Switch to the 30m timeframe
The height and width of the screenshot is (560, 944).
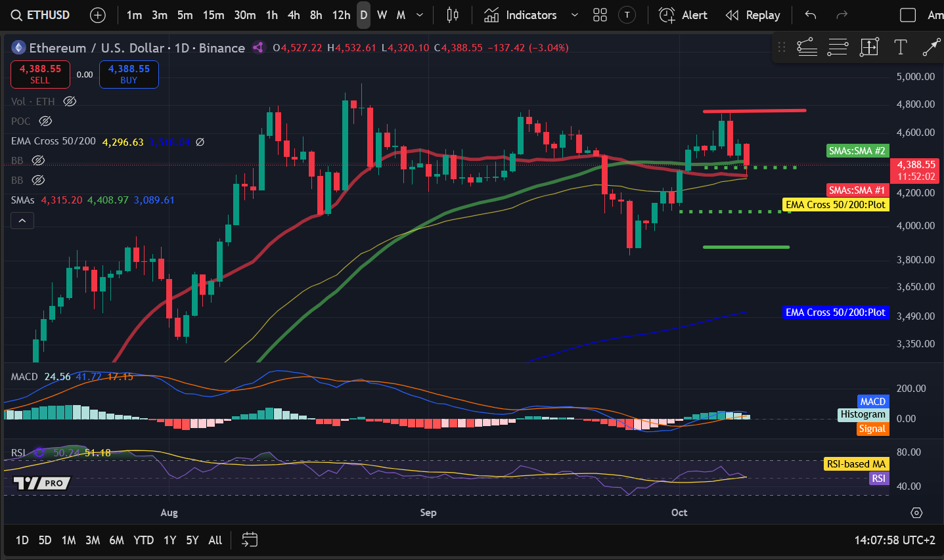pyautogui.click(x=245, y=15)
